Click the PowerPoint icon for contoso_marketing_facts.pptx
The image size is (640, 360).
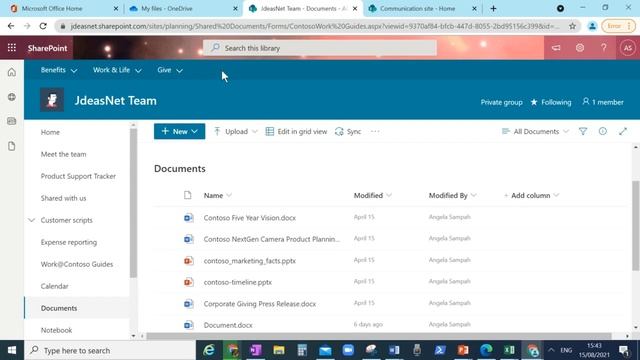(188, 260)
